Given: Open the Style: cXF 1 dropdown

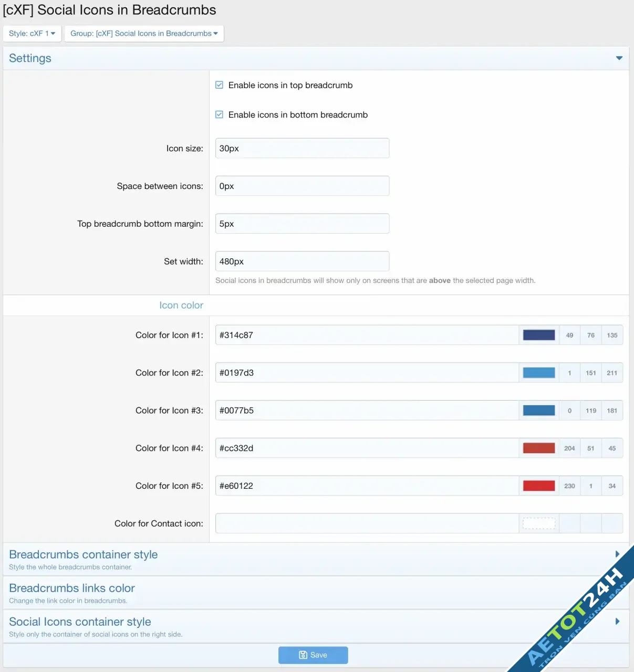Looking at the screenshot, I should coord(32,34).
